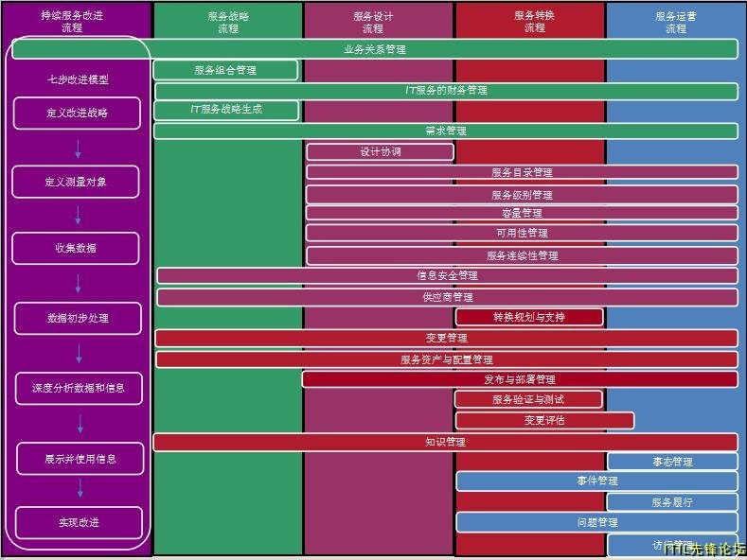Click the 数据初步处理 step box
The image size is (747, 560).
[x=78, y=318]
